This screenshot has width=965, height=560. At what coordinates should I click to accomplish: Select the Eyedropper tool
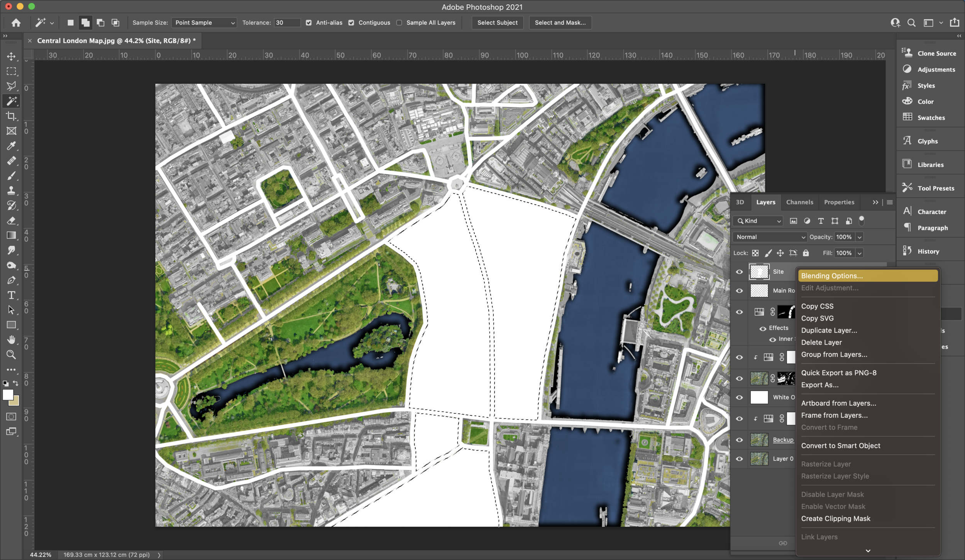click(11, 146)
